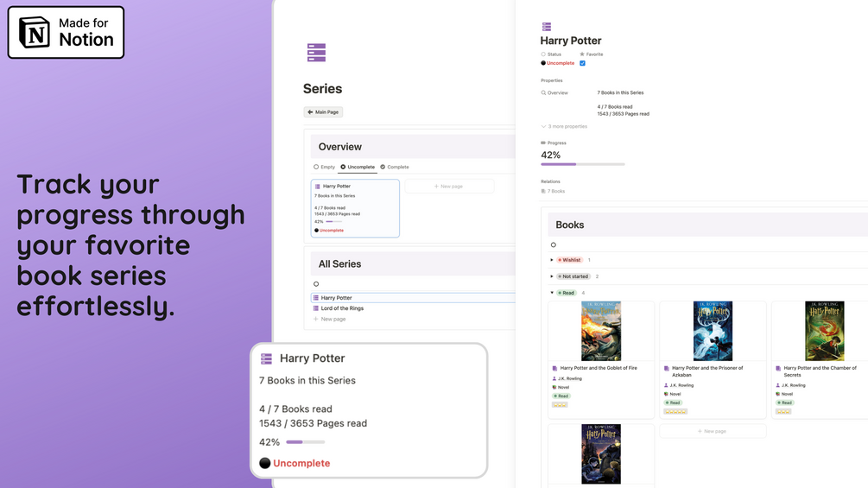The height and width of the screenshot is (488, 868).
Task: Click the Wishlist tag label
Action: point(569,260)
